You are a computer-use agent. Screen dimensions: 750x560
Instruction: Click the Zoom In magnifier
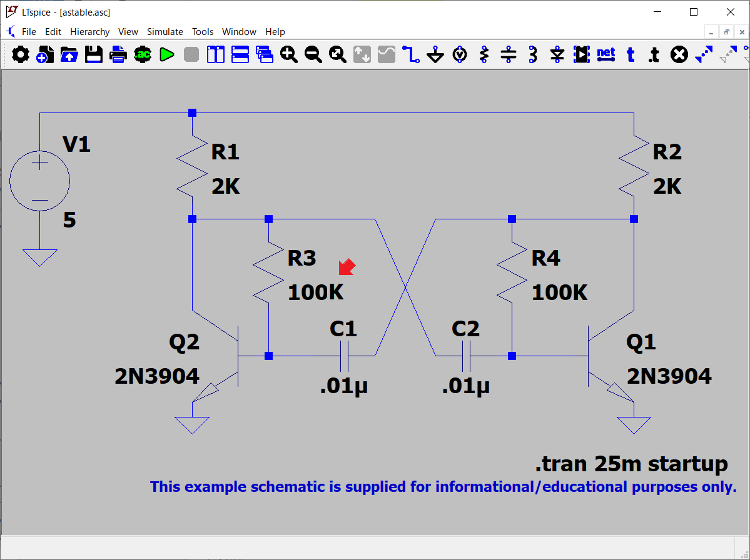coord(288,55)
